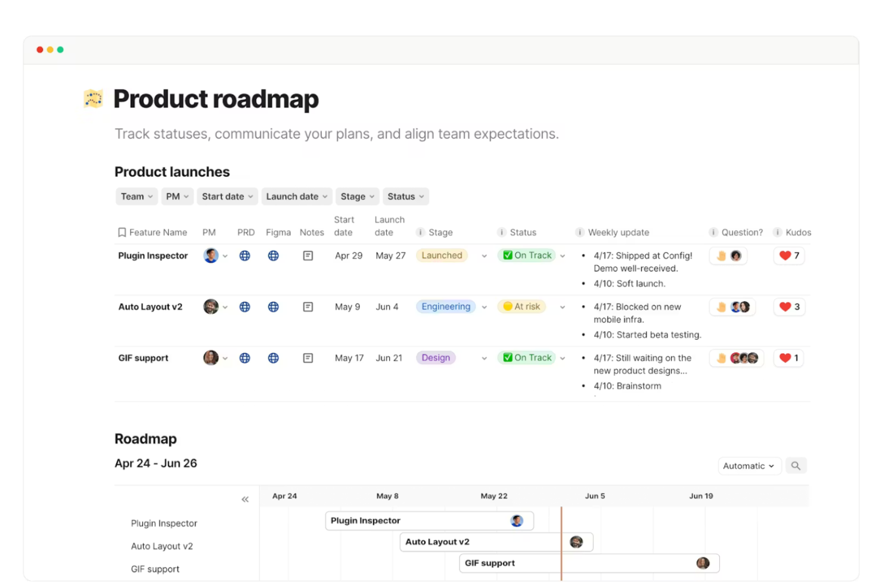Screen dimensions: 882x588
Task: Click avatar on Auto Layout v2 timeline bar
Action: click(576, 542)
